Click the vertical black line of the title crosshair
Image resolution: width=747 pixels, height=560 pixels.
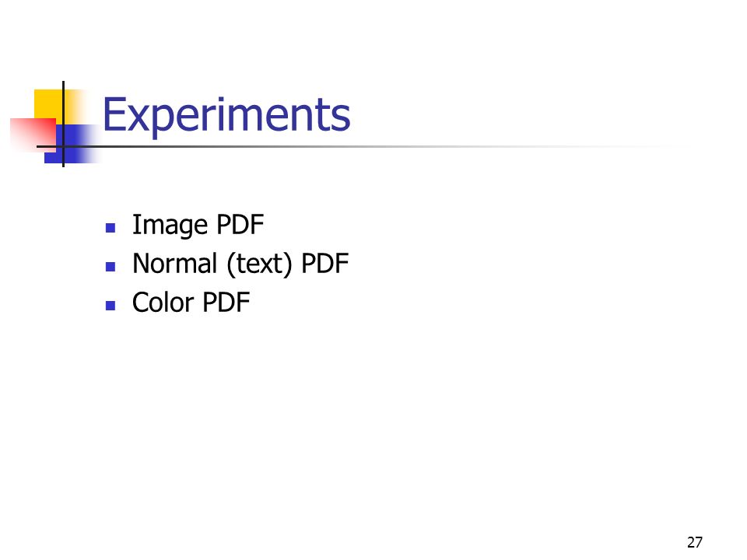point(63,124)
